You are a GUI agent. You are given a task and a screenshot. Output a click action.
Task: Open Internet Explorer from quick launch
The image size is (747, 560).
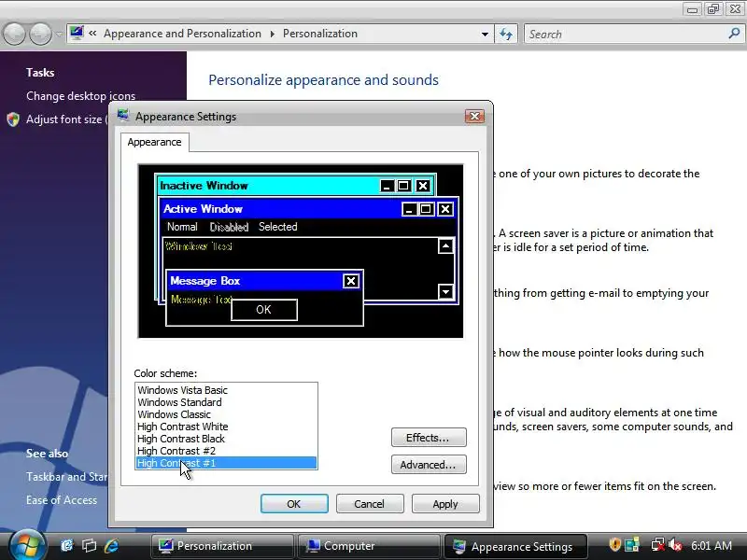pyautogui.click(x=111, y=546)
